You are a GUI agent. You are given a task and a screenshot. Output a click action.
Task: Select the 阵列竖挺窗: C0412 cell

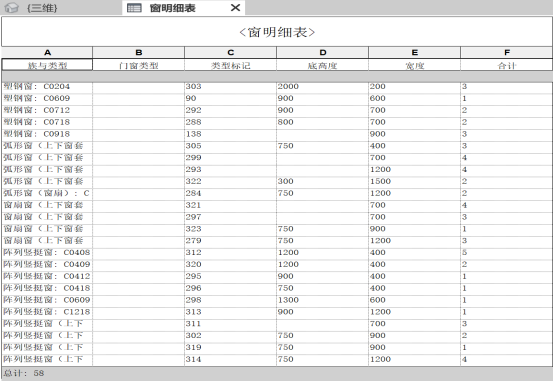[x=47, y=276]
